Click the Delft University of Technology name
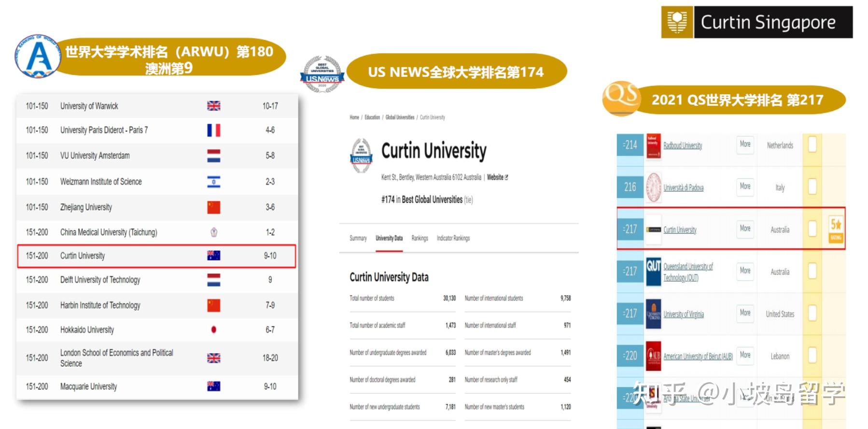Image resolution: width=868 pixels, height=429 pixels. click(100, 280)
